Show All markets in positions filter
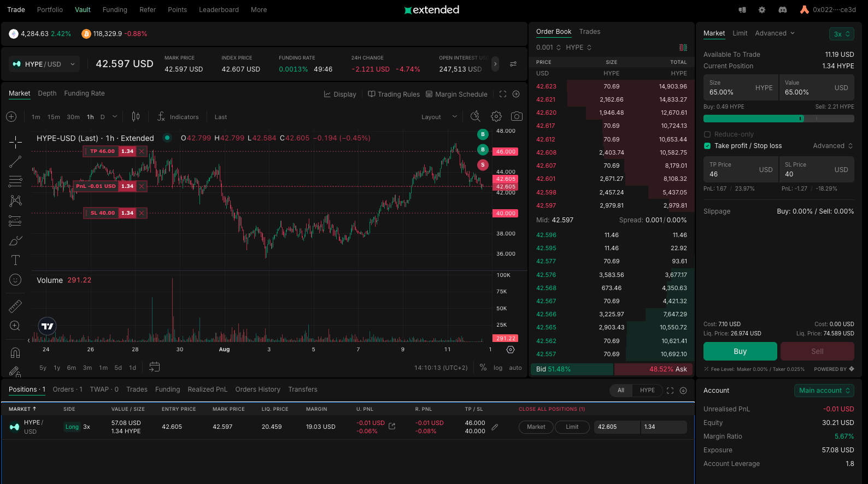This screenshot has width=868, height=484. (x=621, y=390)
